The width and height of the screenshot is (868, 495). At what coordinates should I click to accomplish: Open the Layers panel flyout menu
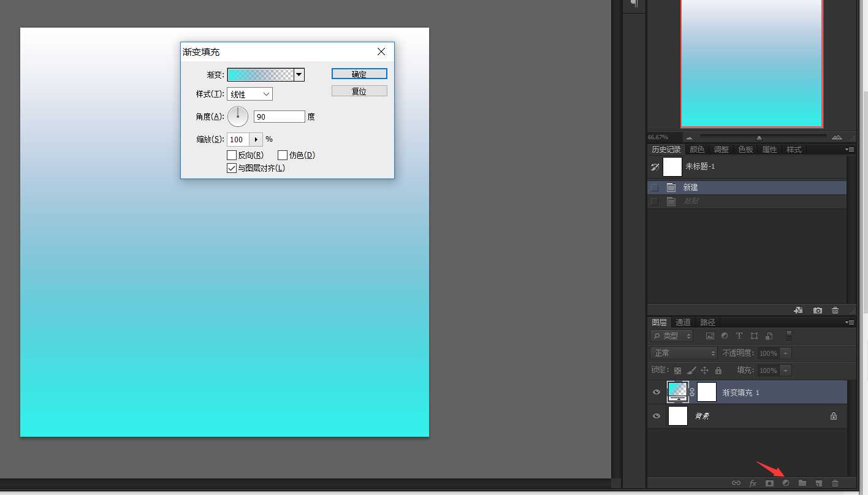(850, 322)
